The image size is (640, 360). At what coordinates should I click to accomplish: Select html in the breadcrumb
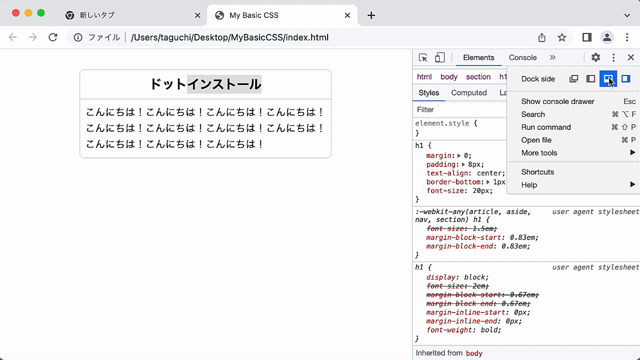pos(424,77)
